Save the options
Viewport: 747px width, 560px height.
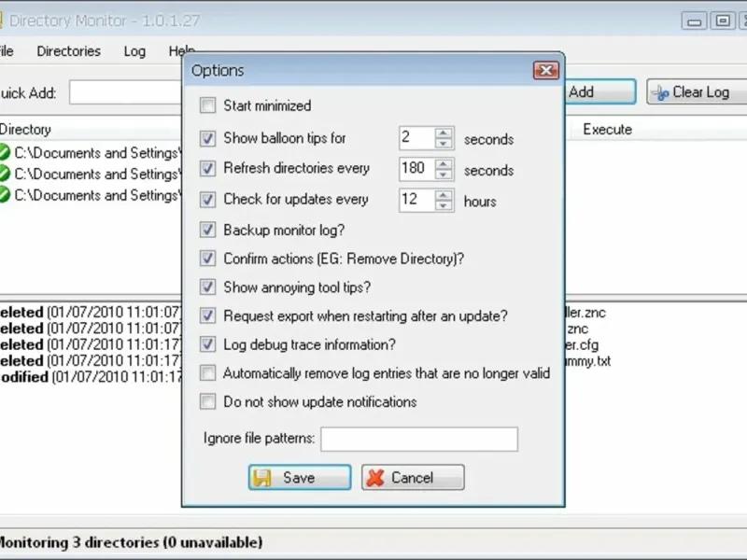tap(300, 478)
